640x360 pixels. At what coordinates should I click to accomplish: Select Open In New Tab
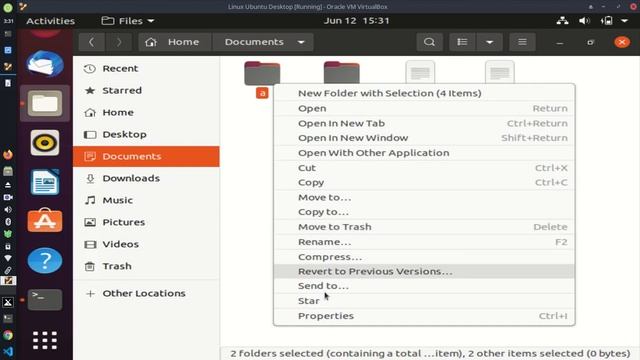[x=424, y=123]
